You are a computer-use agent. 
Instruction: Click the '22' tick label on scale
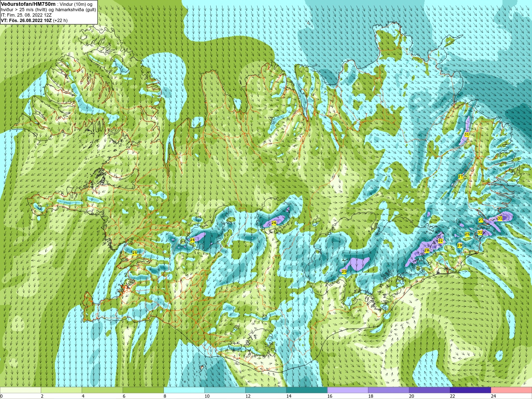tap(452, 396)
